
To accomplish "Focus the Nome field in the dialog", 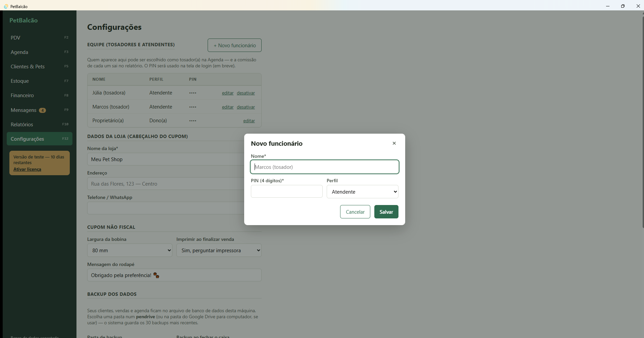I will pyautogui.click(x=325, y=167).
